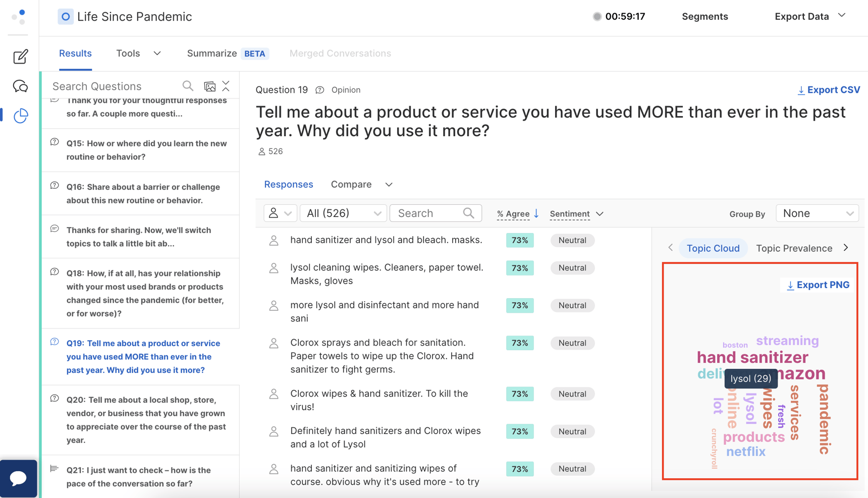Screen dimensions: 868x498
Task: Click 'products' in topic cloud
Action: point(753,437)
